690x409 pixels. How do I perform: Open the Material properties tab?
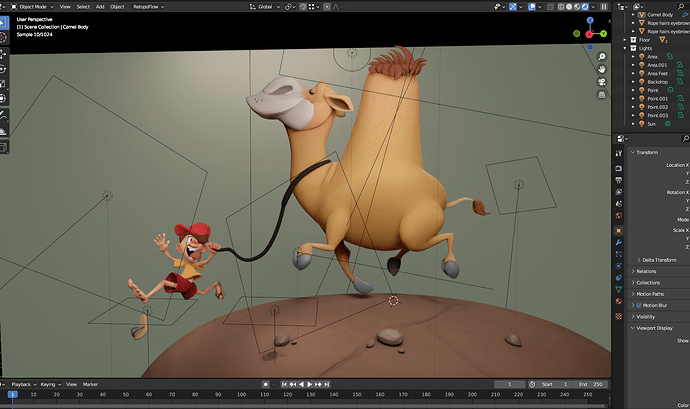point(619,301)
